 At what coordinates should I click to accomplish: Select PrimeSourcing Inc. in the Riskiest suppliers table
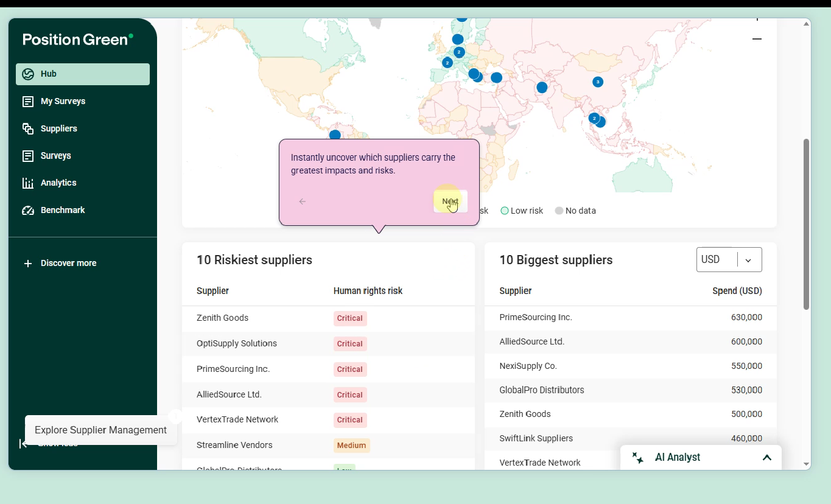(x=233, y=369)
